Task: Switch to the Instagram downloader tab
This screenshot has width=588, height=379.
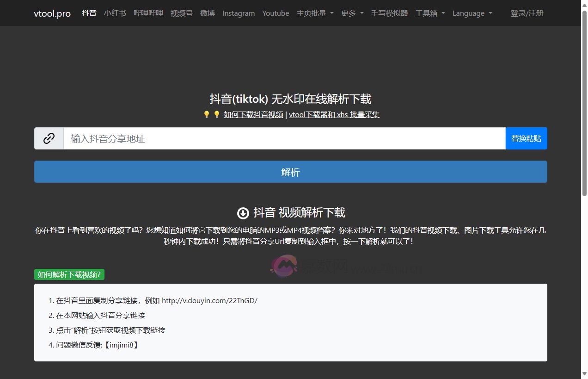Action: [239, 13]
